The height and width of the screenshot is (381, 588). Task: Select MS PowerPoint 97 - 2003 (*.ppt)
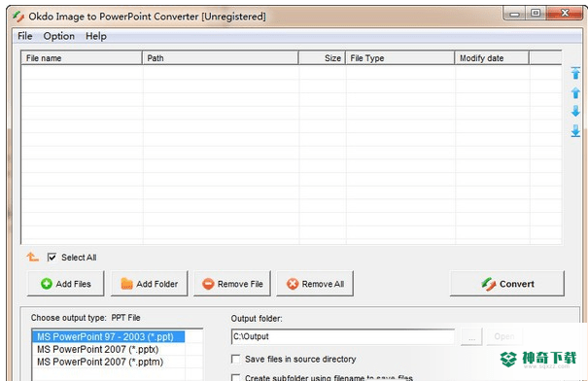pyautogui.click(x=109, y=336)
